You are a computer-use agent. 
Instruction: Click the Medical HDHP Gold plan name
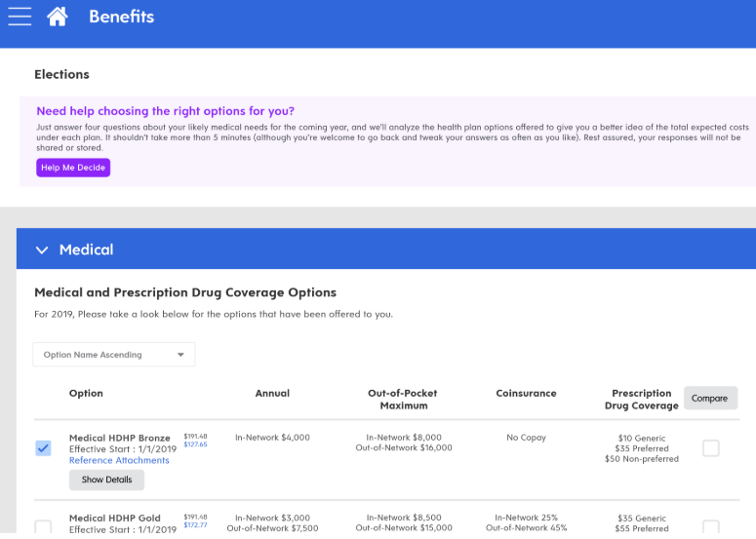pos(114,518)
